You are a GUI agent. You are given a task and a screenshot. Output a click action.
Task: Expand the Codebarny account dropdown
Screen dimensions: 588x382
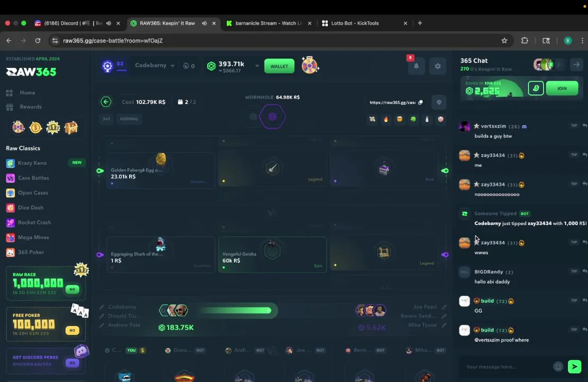click(172, 66)
